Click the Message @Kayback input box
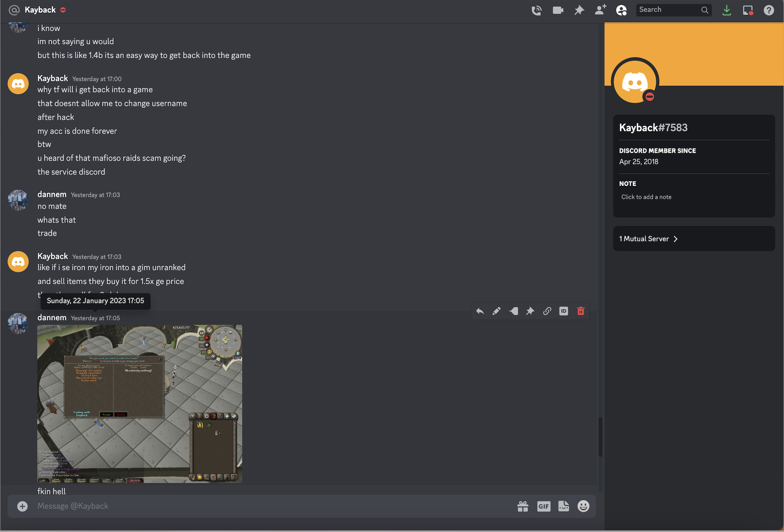 tap(270, 506)
